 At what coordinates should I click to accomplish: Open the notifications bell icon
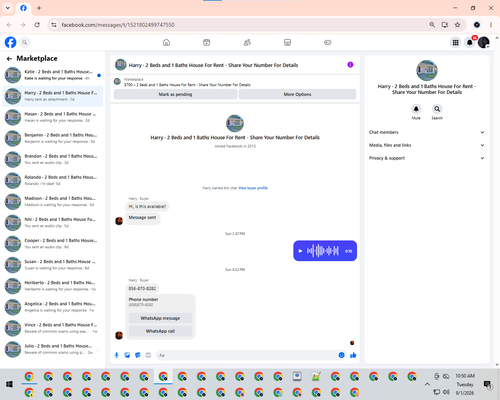pos(470,42)
